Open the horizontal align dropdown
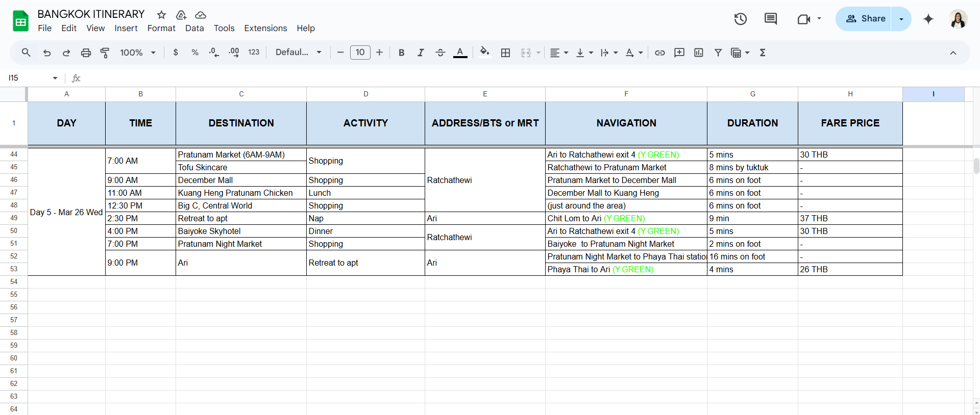This screenshot has height=415, width=980. click(x=559, y=53)
